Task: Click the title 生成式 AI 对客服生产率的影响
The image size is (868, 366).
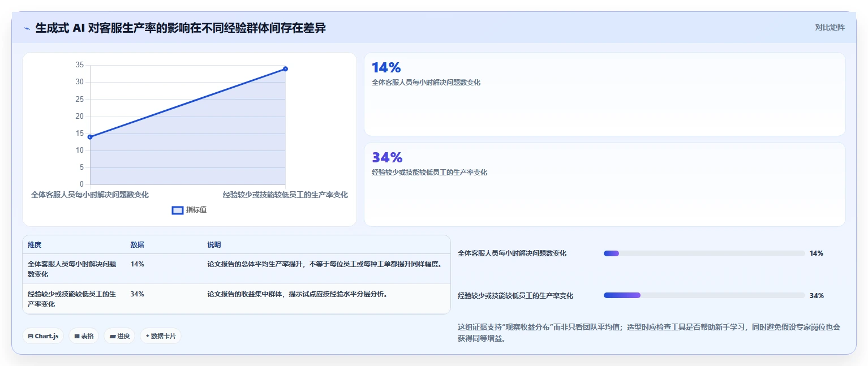Action: pyautogui.click(x=181, y=28)
